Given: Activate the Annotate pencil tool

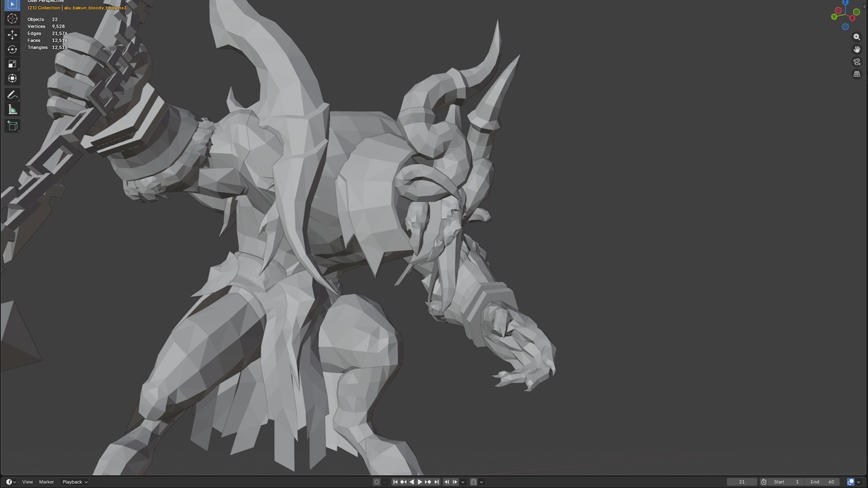Looking at the screenshot, I should pos(12,96).
